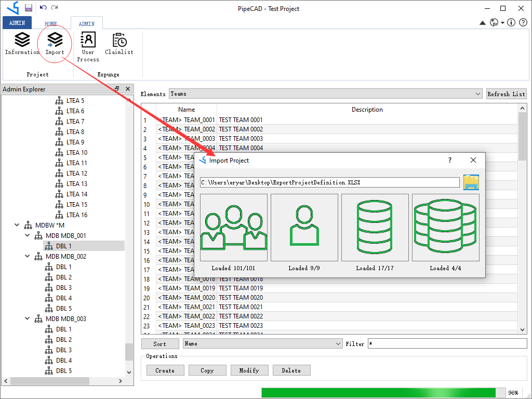Toggle the Admin Explorer docking pin

(x=116, y=88)
